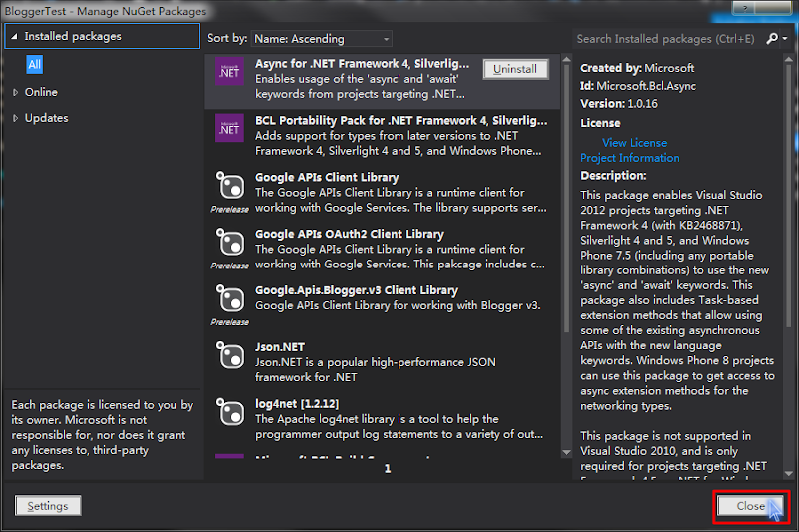Click the Google.Apis.Blogger.v3 package icon
The height and width of the screenshot is (532, 799).
[230, 297]
